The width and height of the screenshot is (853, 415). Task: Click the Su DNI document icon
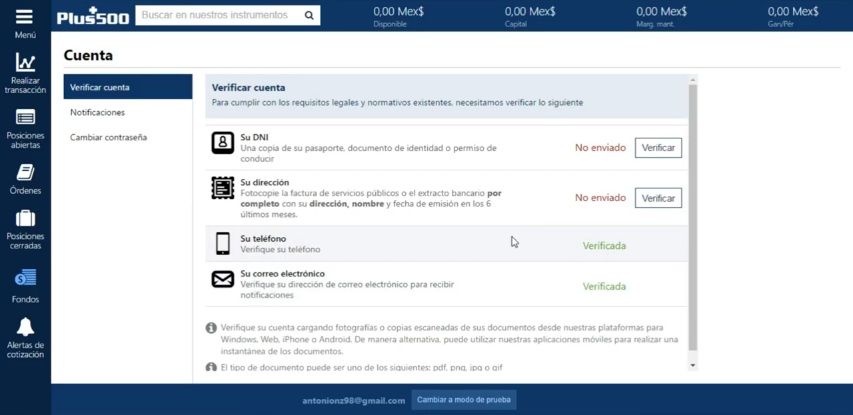222,143
